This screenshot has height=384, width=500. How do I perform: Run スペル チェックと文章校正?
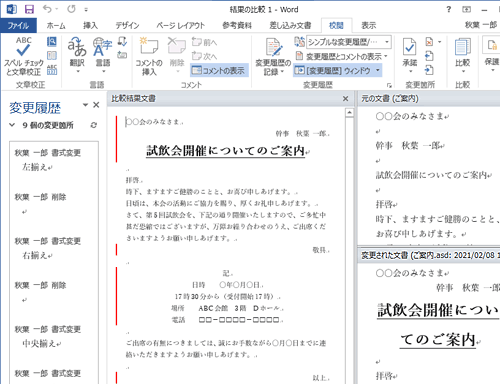click(x=23, y=56)
